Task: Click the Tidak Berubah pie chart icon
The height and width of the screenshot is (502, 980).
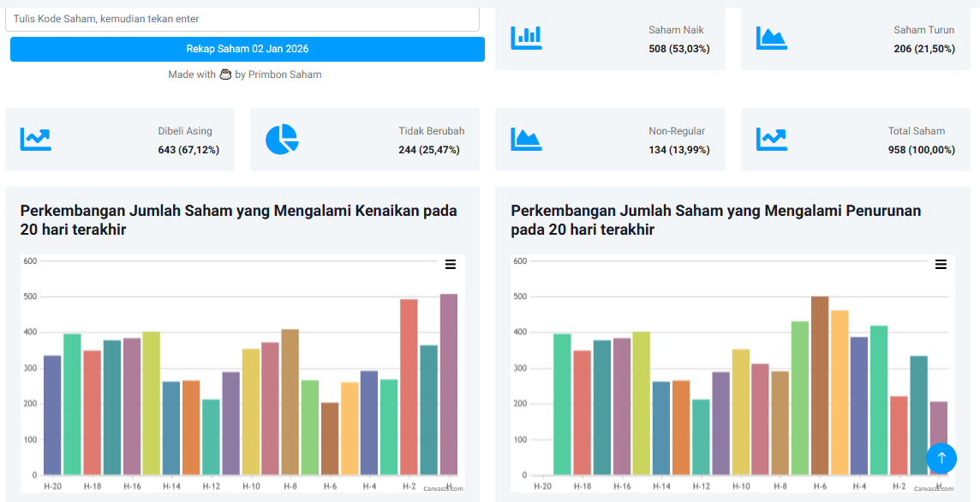Action: click(x=282, y=139)
